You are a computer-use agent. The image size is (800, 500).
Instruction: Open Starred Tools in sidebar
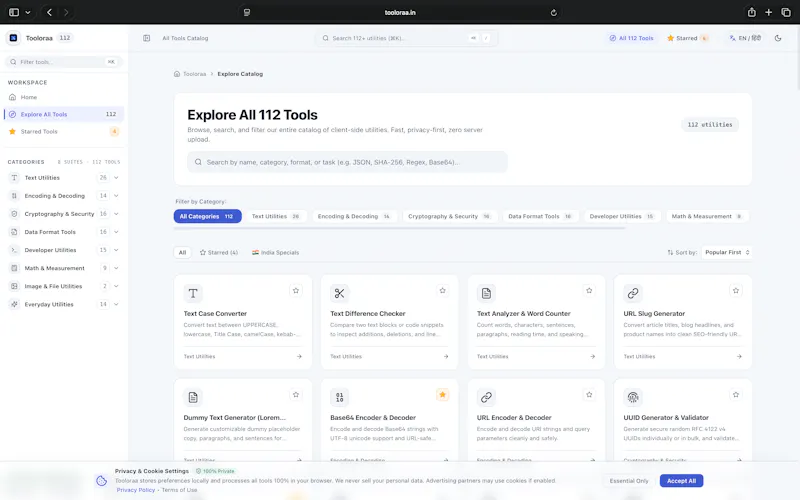64,132
